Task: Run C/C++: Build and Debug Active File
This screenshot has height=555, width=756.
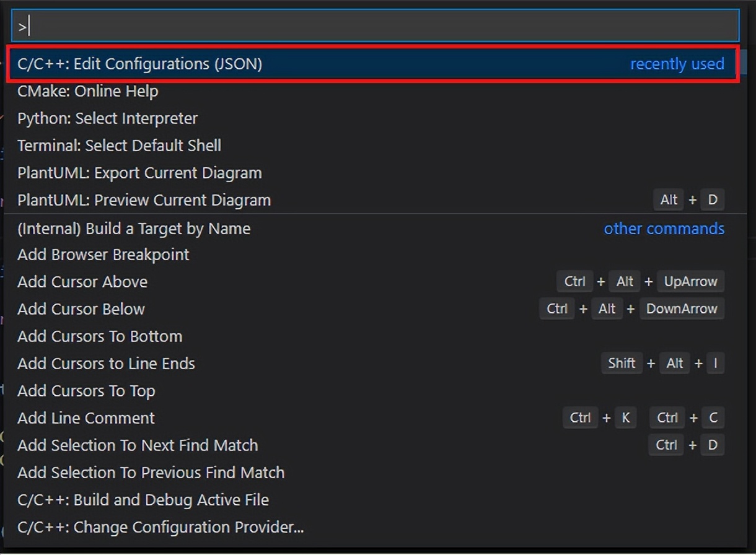Action: [x=143, y=500]
